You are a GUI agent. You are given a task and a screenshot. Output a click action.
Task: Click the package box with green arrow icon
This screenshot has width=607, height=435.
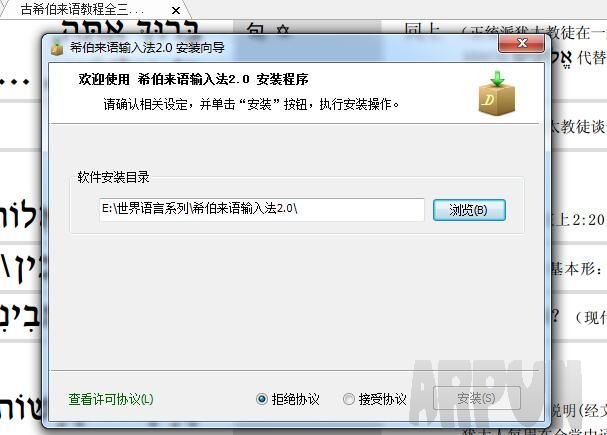click(497, 93)
